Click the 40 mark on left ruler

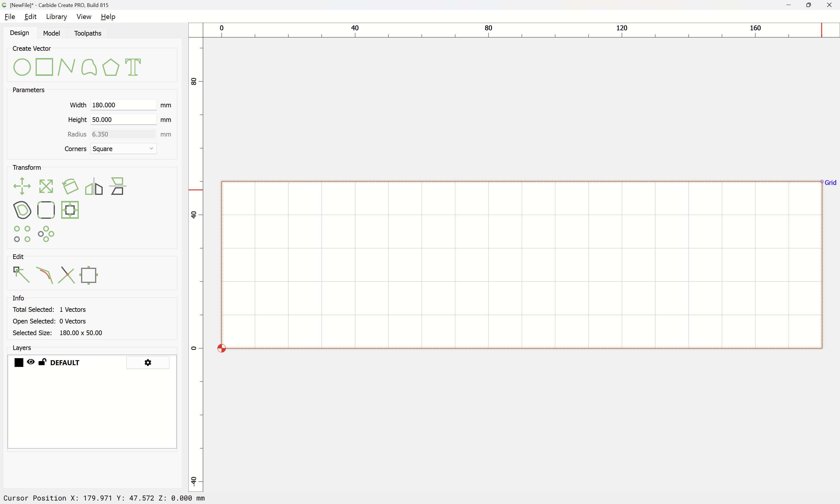pyautogui.click(x=194, y=215)
